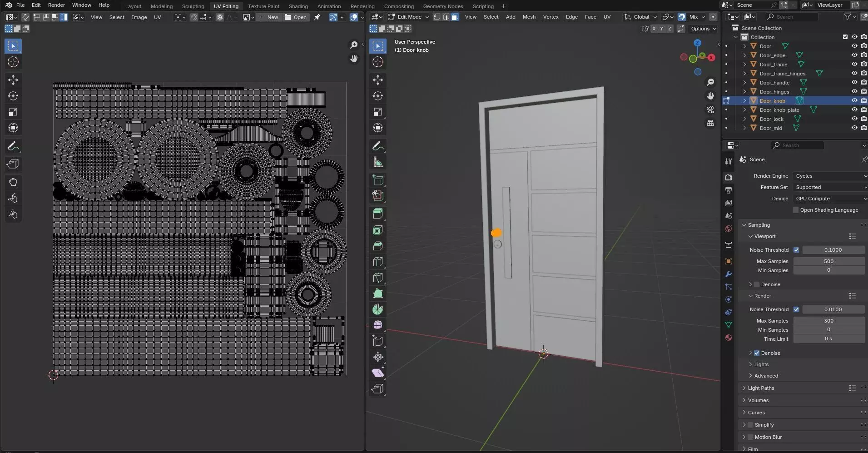Select the Loop Cut tool
868x453 pixels.
coord(377,262)
